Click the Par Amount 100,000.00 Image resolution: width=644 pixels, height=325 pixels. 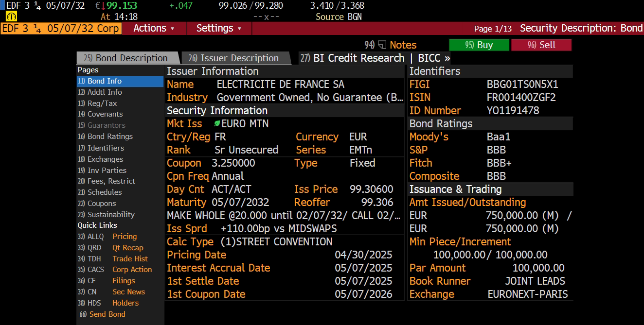coord(538,268)
